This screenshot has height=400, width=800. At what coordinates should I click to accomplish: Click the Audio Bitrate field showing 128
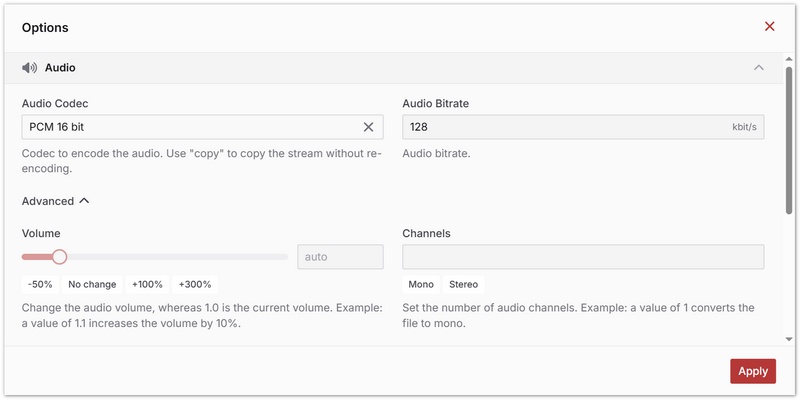(x=583, y=127)
